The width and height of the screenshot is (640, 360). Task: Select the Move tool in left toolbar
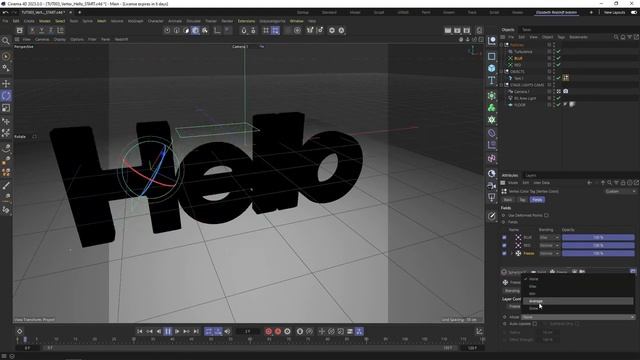(x=6, y=84)
